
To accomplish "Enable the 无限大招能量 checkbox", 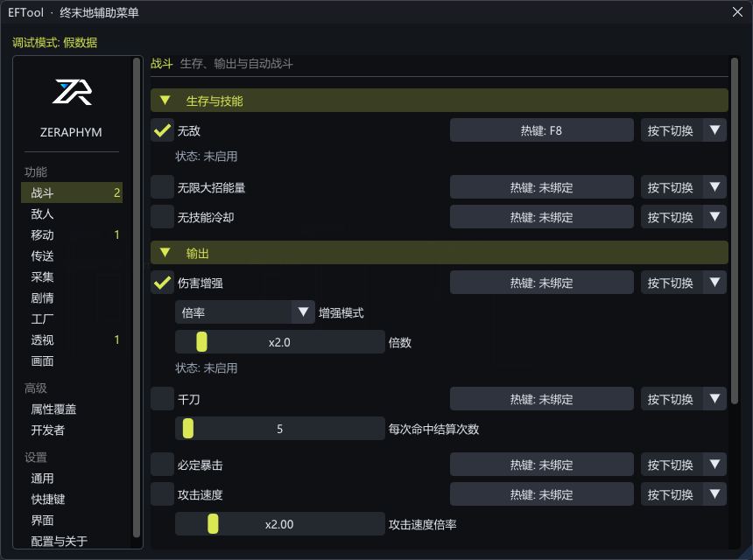I will (x=162, y=187).
